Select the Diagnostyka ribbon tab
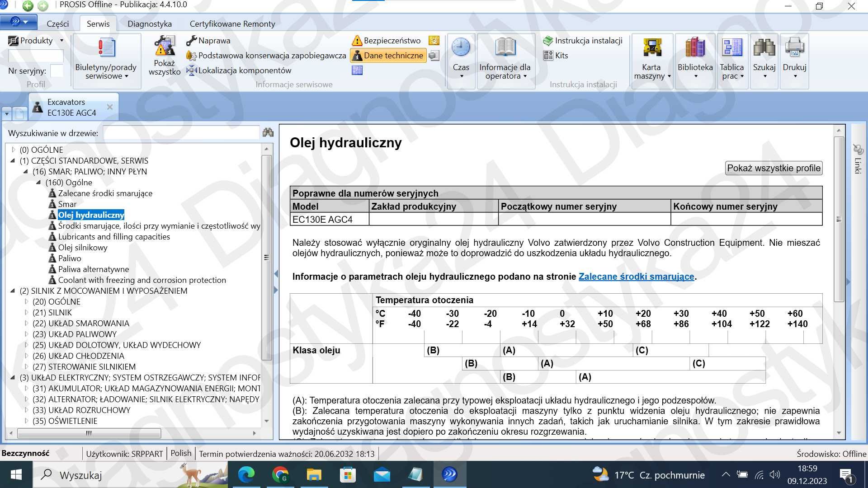The width and height of the screenshot is (868, 488). tap(150, 23)
